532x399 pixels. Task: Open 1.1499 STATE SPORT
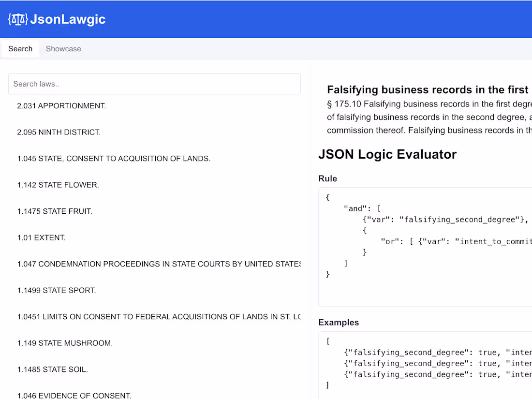(x=56, y=290)
